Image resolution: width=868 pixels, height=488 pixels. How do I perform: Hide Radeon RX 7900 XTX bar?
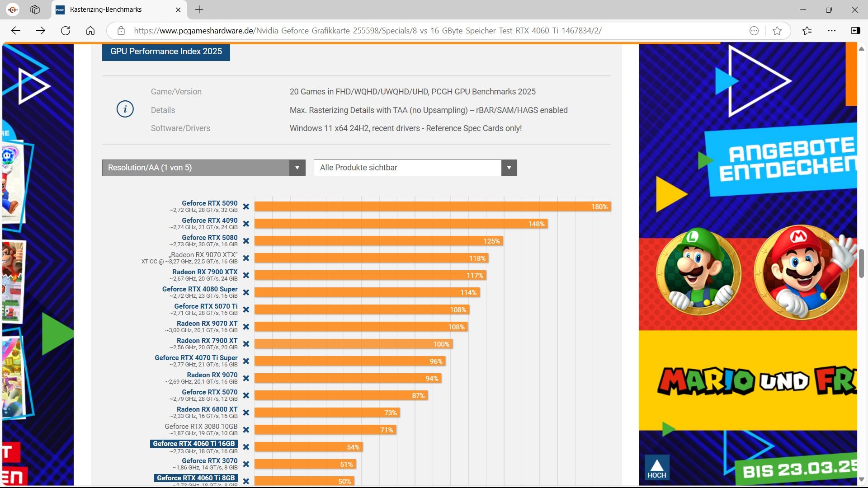(x=246, y=275)
